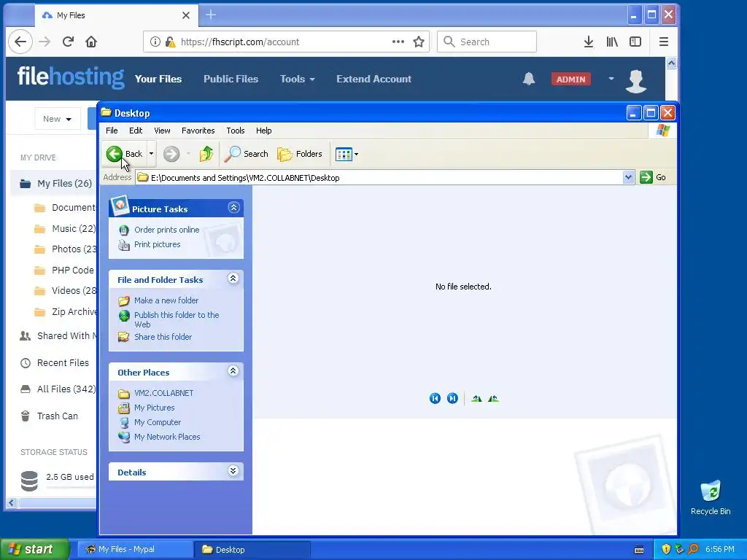
Task: Open the Tools dropdown in the site navigation
Action: (x=298, y=79)
